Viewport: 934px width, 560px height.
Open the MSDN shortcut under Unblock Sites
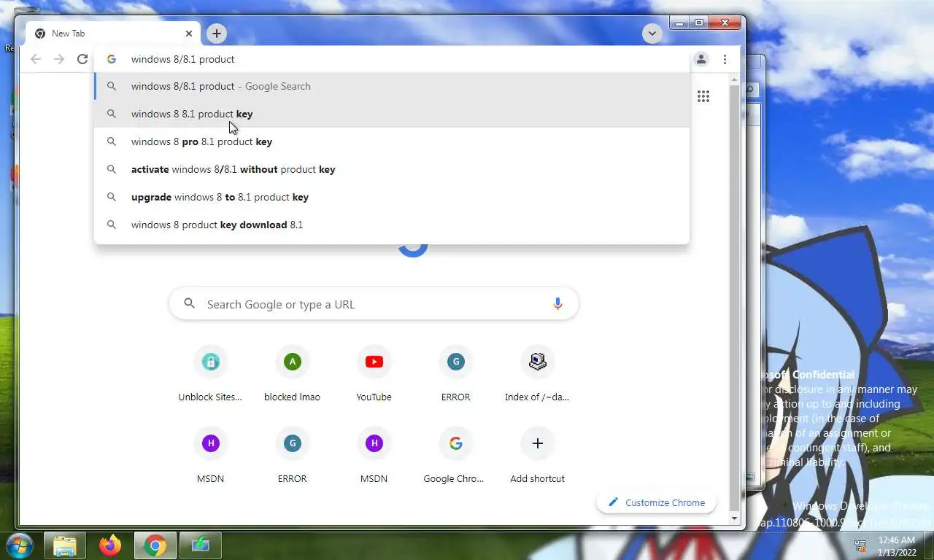[x=210, y=455]
